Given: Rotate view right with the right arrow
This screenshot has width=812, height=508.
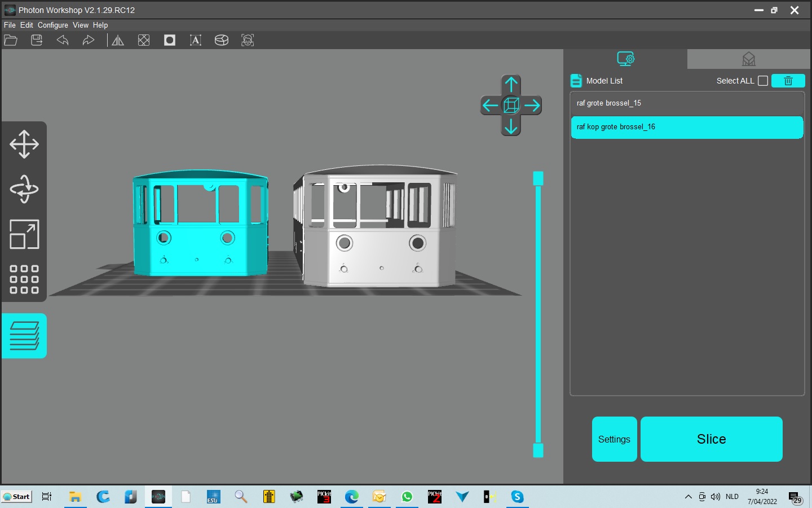Looking at the screenshot, I should click(532, 106).
